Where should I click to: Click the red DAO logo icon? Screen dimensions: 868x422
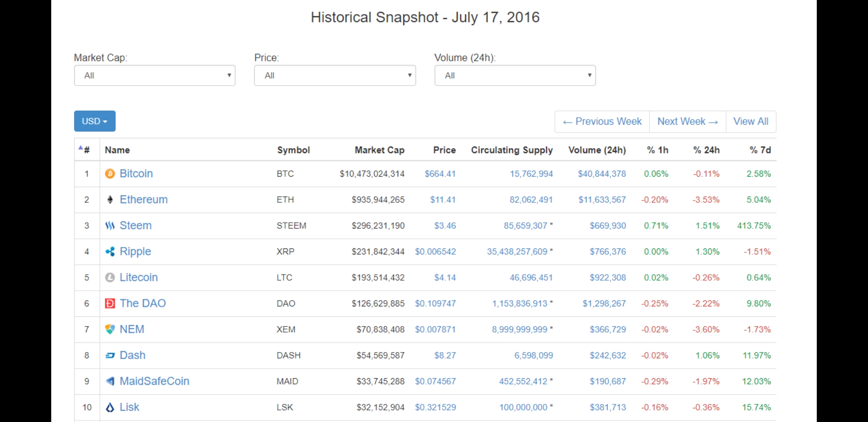click(110, 303)
